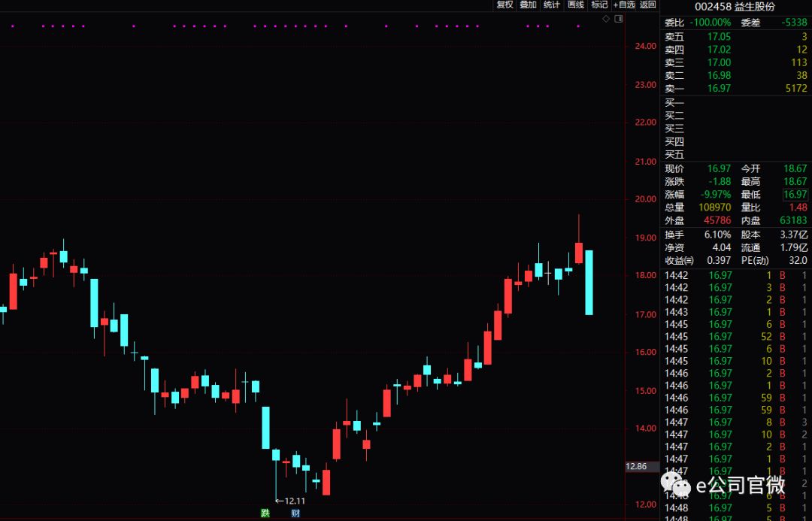
Task: Open 统计 from the top toolbar
Action: [552, 5]
